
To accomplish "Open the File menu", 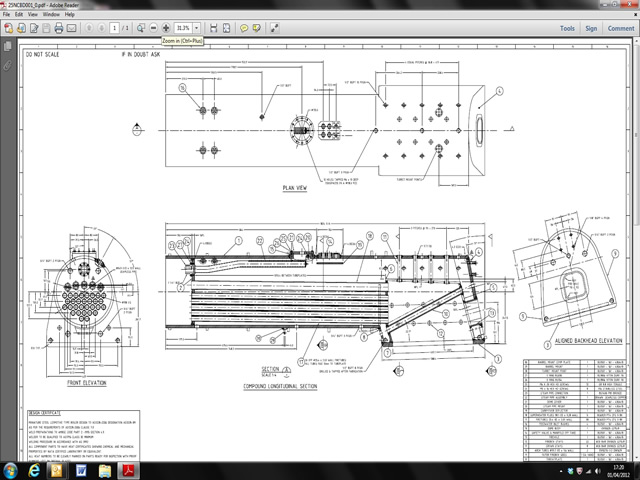I will tap(7, 16).
